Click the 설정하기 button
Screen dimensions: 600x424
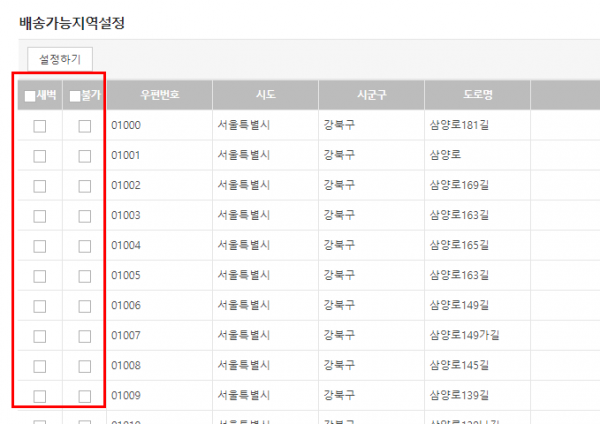[61, 58]
